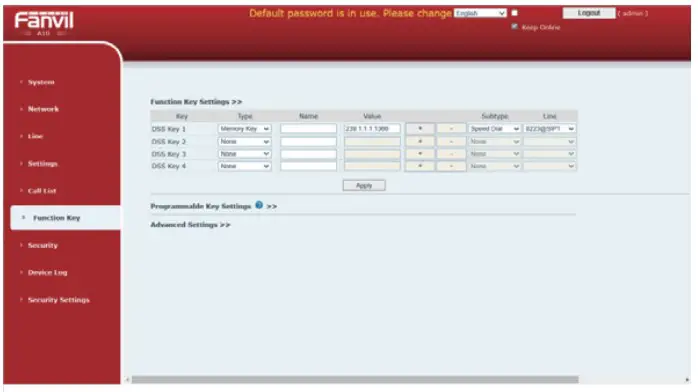Open the English language dropdown
Image resolution: width=698 pixels, height=392 pixels.
pos(480,13)
